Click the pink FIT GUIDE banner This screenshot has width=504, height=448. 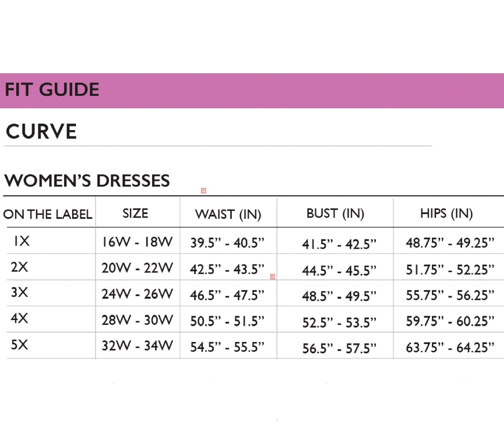tap(252, 91)
